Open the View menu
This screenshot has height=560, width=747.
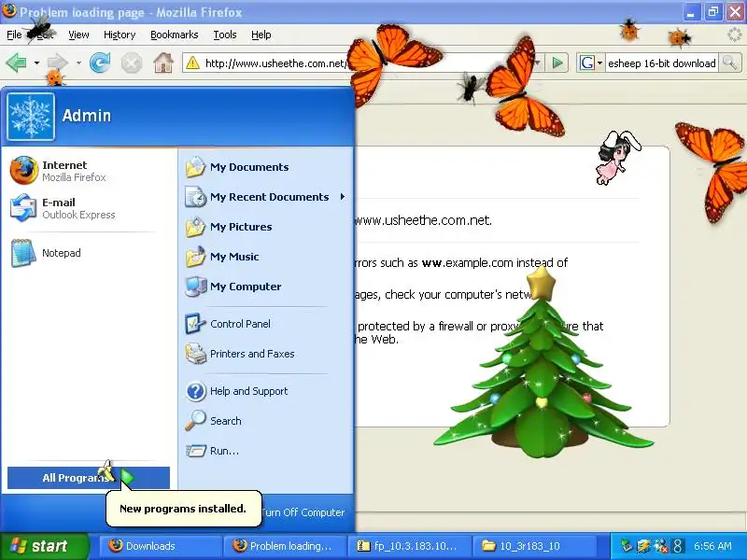pos(78,35)
